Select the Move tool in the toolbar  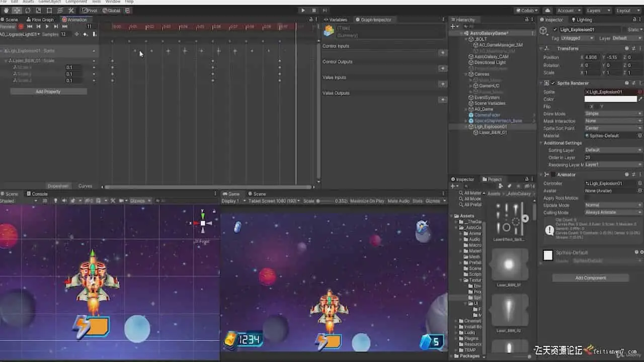tap(17, 10)
